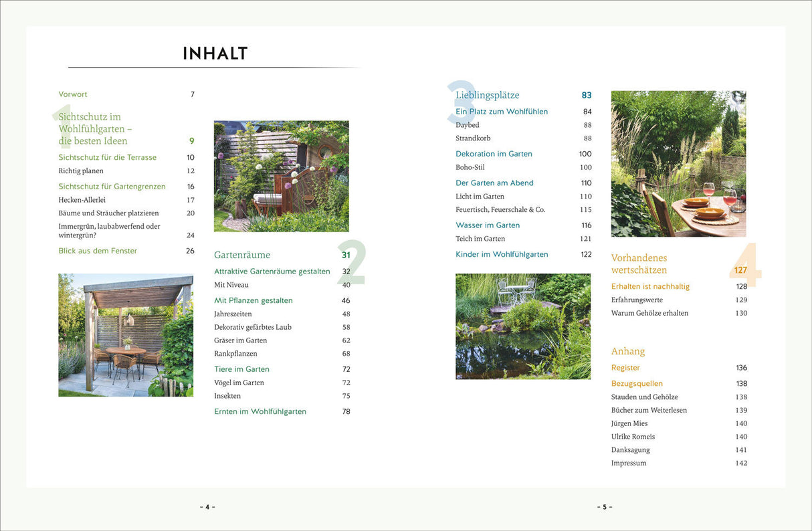The image size is (812, 531).
Task: Select the 'Register' entry under Anhang
Action: tap(625, 368)
